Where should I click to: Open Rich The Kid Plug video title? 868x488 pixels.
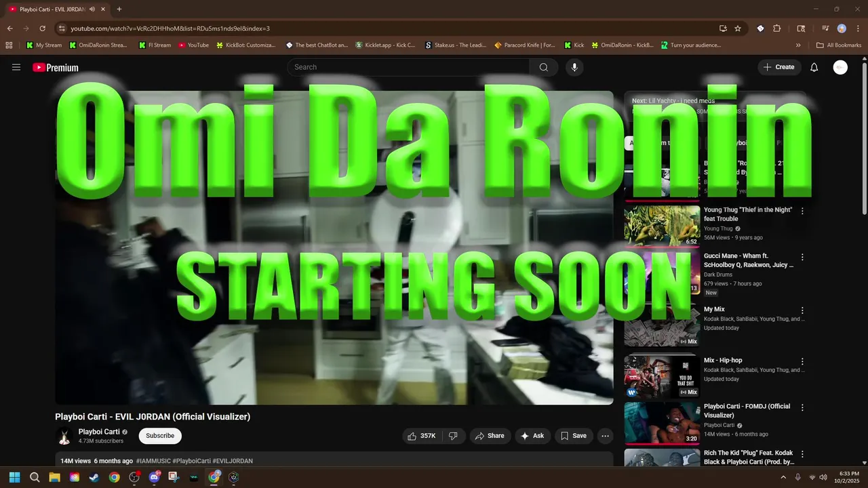(x=749, y=457)
